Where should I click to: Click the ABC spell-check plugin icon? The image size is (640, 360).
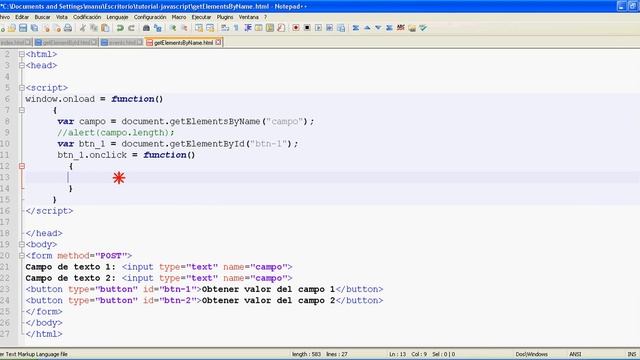click(x=400, y=28)
